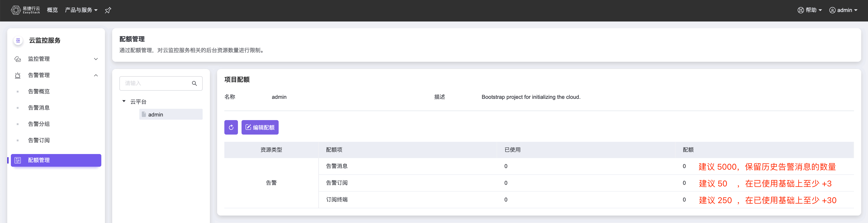Click the search magnifier icon

[194, 83]
